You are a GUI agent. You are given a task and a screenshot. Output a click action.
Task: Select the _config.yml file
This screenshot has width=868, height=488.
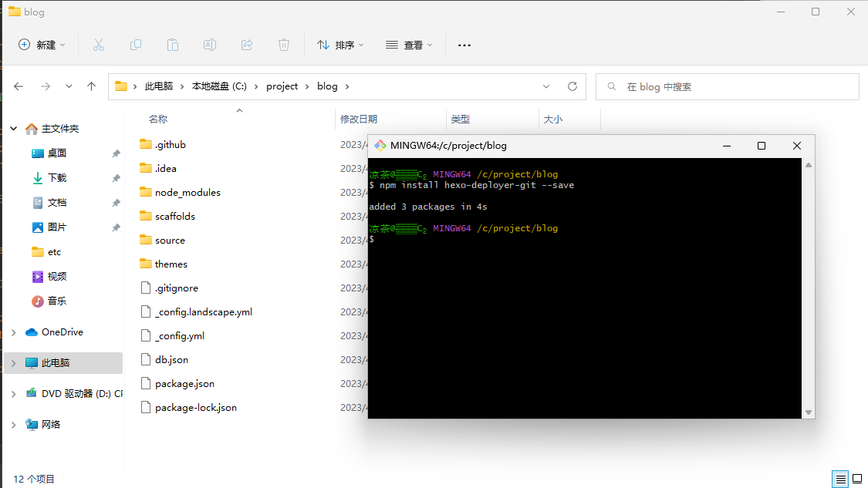[x=172, y=335]
